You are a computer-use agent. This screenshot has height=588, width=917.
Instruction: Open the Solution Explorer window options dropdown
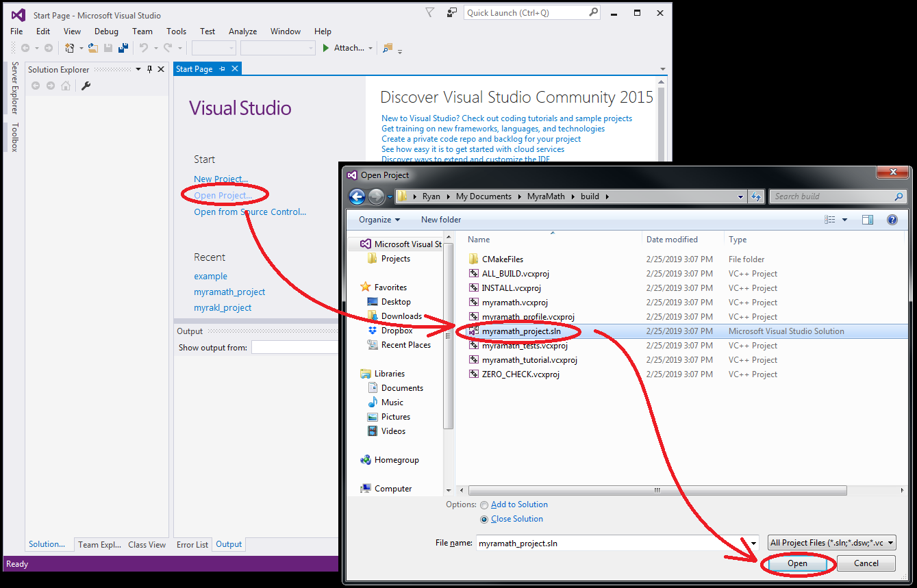137,69
